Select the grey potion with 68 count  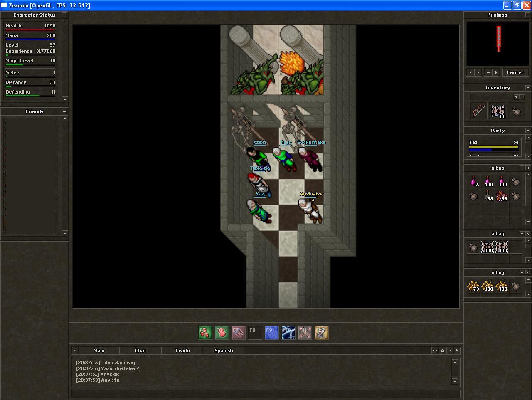(488, 195)
